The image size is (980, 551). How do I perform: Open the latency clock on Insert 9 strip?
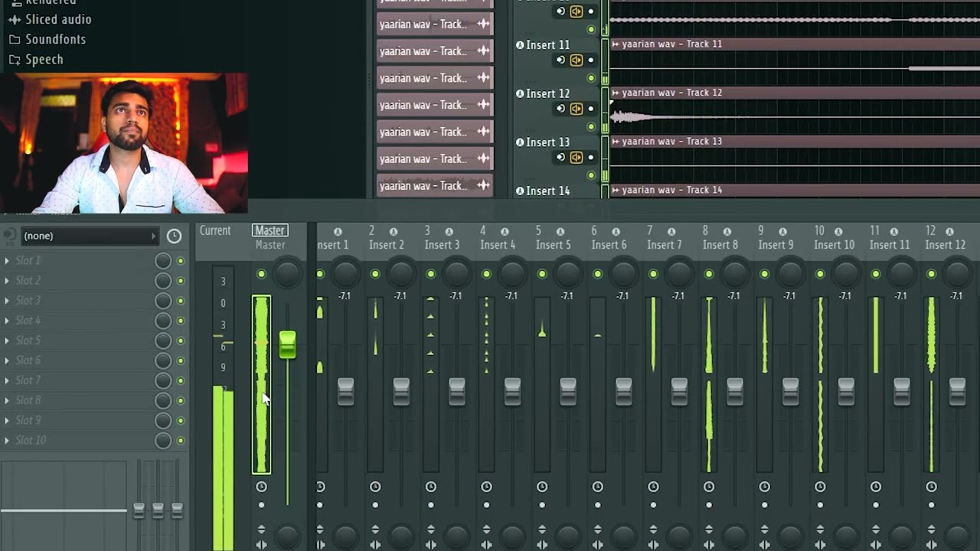[765, 487]
